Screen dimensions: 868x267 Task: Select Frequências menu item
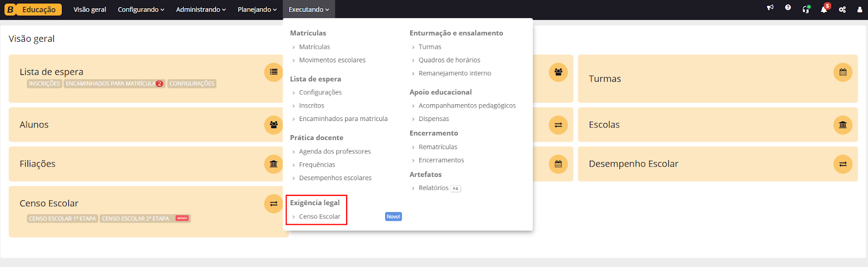click(x=317, y=165)
